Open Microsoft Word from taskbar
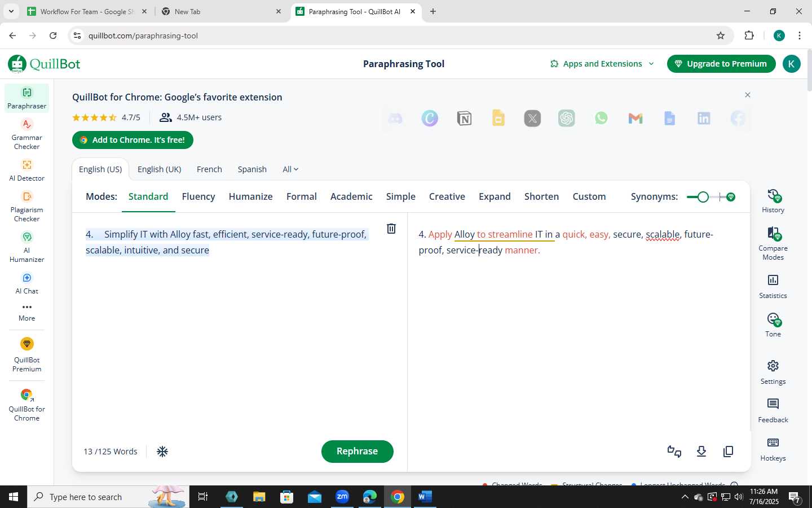 pyautogui.click(x=425, y=497)
